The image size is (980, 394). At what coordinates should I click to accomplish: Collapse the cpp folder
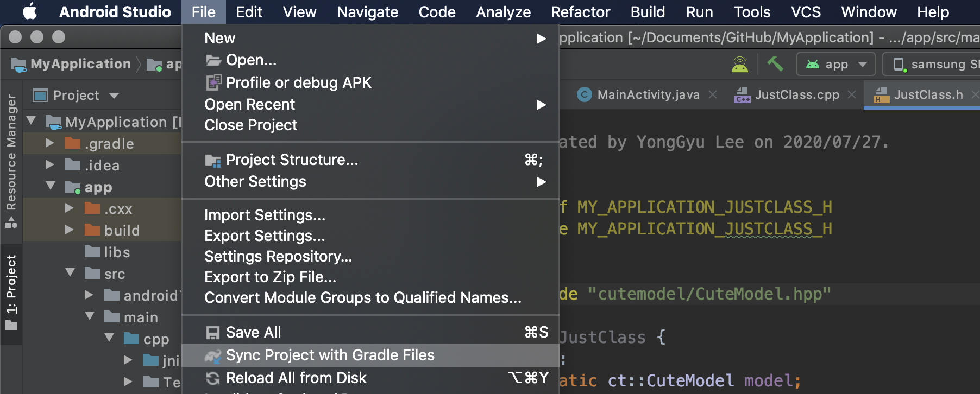[110, 338]
